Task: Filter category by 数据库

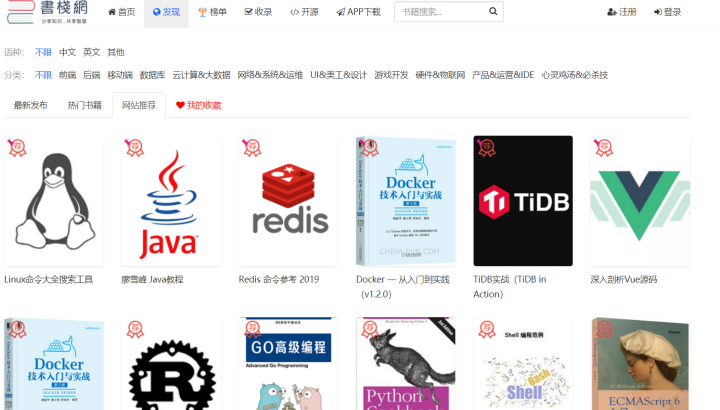Action: pyautogui.click(x=152, y=75)
